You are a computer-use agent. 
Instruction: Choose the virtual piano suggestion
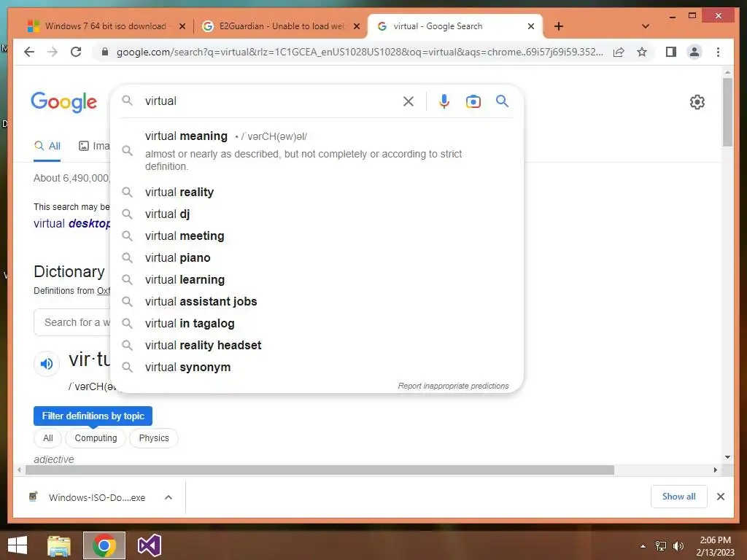click(x=317, y=257)
